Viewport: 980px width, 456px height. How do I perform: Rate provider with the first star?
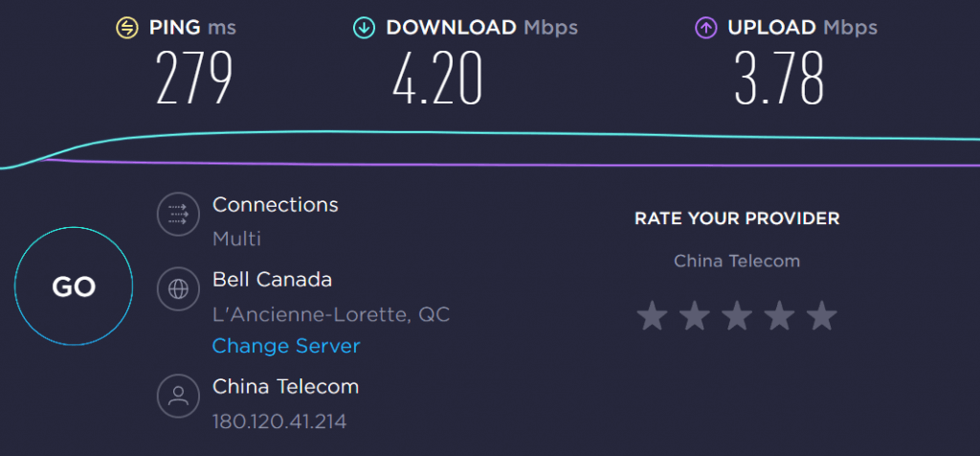tap(652, 316)
